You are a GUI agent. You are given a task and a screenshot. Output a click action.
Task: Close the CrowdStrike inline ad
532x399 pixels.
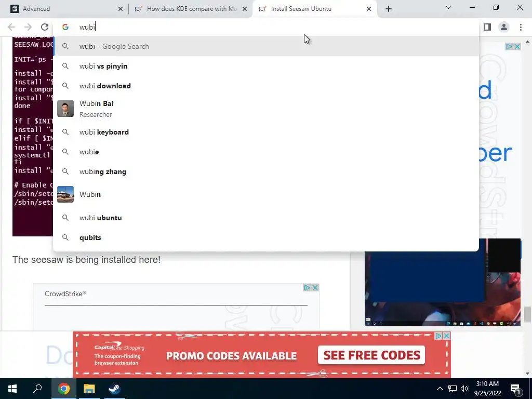pos(315,288)
